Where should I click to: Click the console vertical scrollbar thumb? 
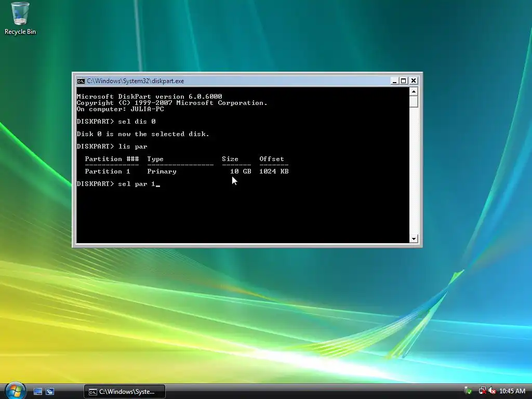(414, 101)
